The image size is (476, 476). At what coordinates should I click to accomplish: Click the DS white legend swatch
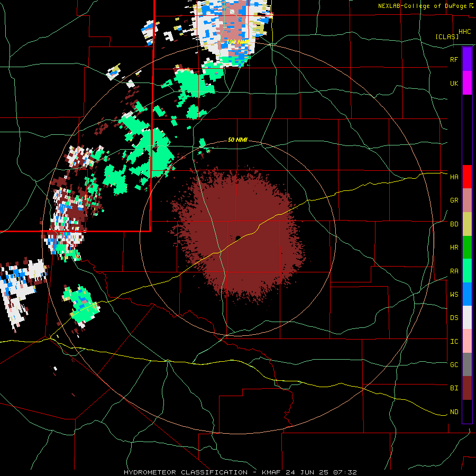point(467,317)
